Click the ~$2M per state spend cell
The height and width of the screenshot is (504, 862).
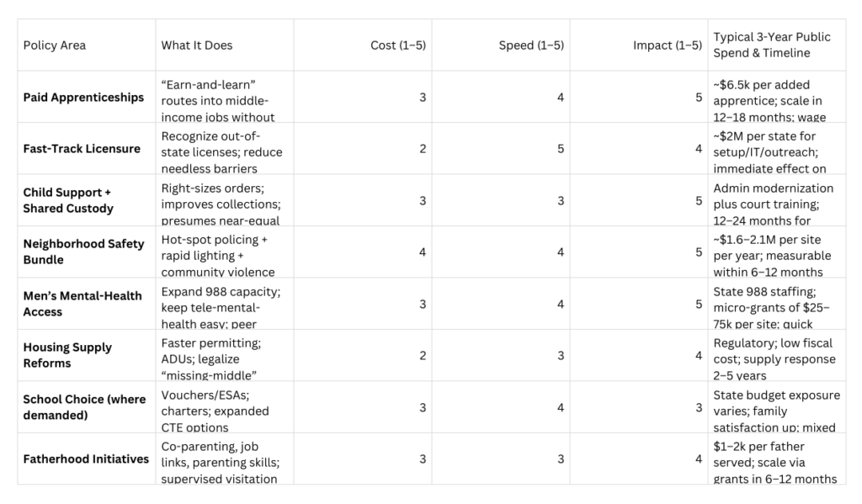777,148
